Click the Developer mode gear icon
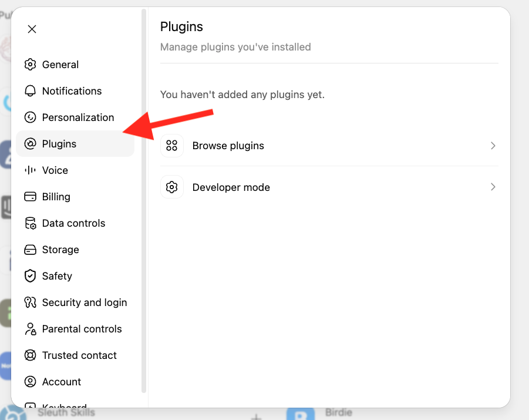 coord(171,187)
